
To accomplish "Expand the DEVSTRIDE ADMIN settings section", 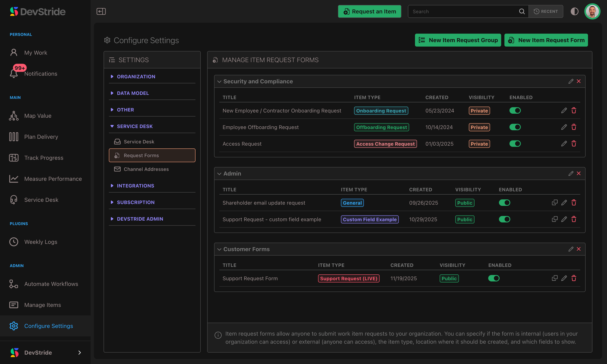I will pos(152,219).
